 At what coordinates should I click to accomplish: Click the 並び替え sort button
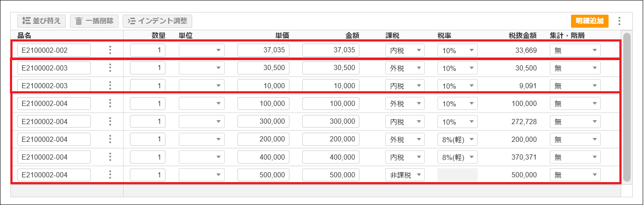click(41, 21)
